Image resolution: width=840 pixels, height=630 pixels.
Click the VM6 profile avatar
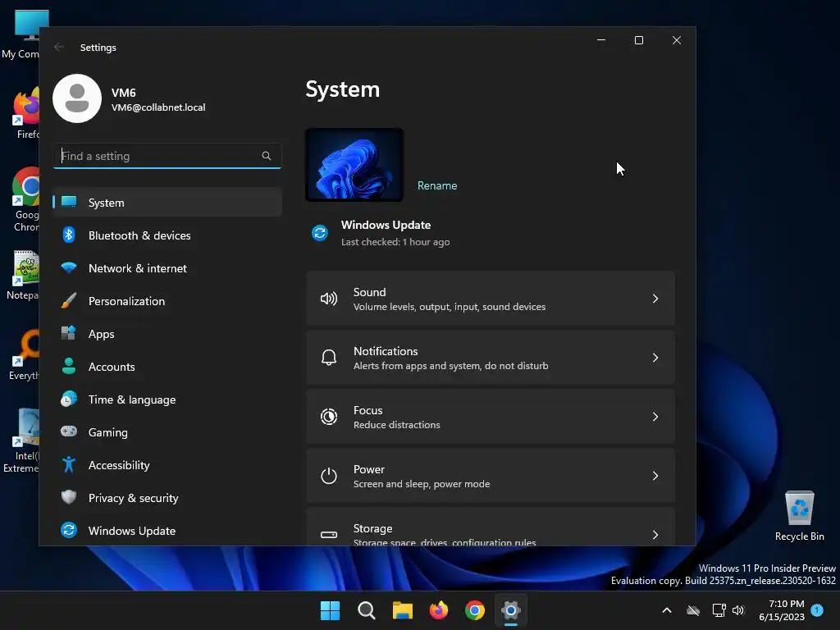point(77,98)
